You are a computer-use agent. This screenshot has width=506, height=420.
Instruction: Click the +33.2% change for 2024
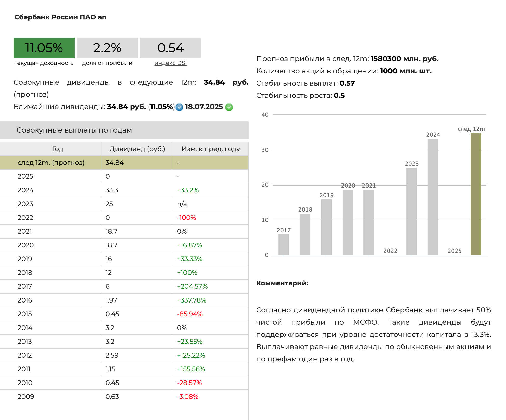pyautogui.click(x=188, y=190)
